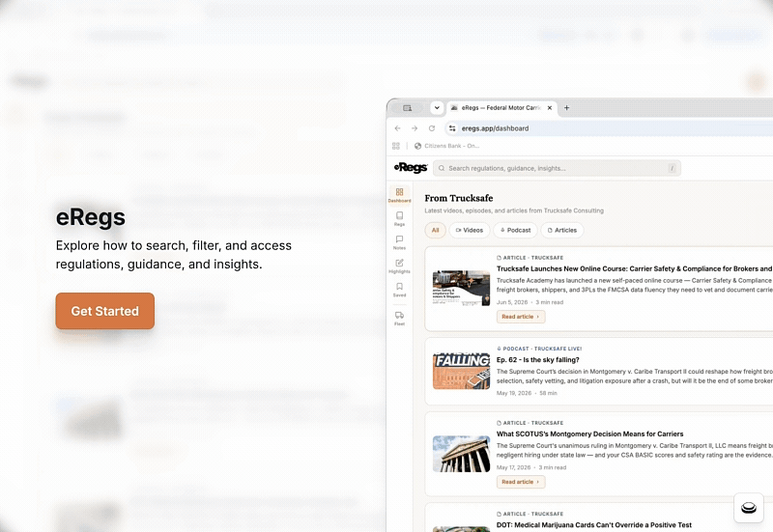The width and height of the screenshot is (773, 532).
Task: Open the Notes sidebar icon
Action: 399,242
